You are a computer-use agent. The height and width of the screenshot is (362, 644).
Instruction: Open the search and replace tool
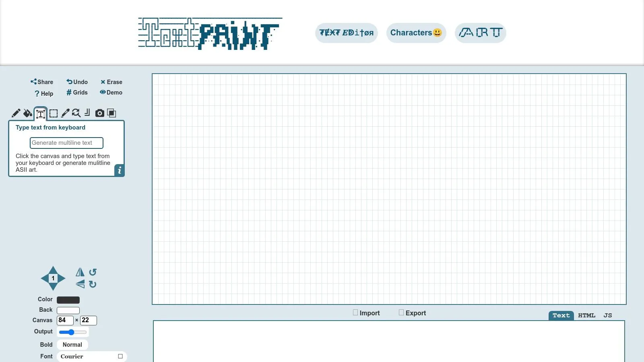(x=76, y=113)
